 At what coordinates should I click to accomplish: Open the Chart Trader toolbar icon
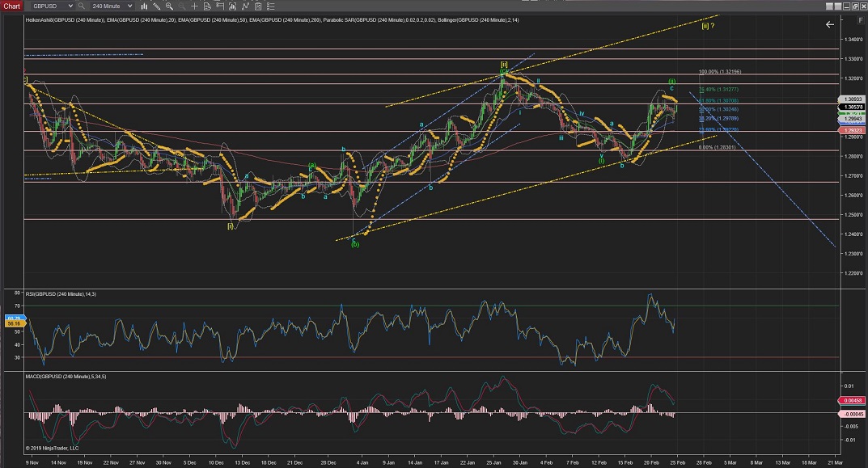click(x=220, y=6)
